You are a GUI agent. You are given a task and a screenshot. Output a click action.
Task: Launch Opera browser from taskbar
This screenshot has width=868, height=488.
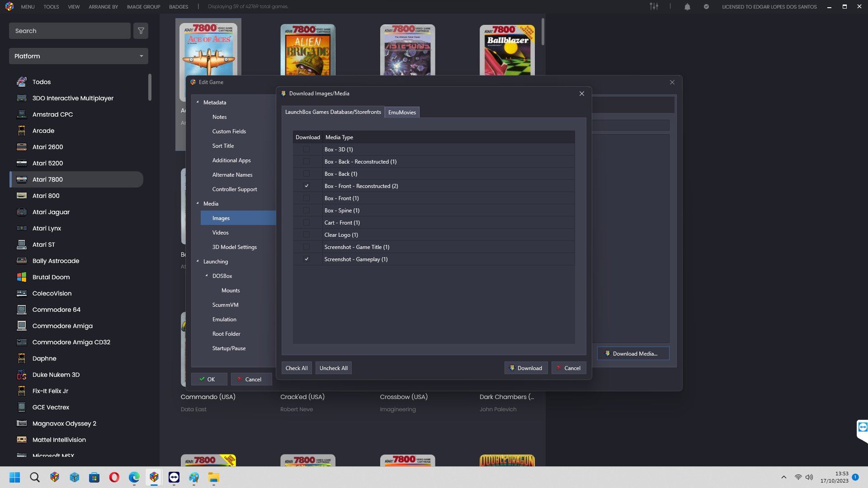(x=114, y=477)
